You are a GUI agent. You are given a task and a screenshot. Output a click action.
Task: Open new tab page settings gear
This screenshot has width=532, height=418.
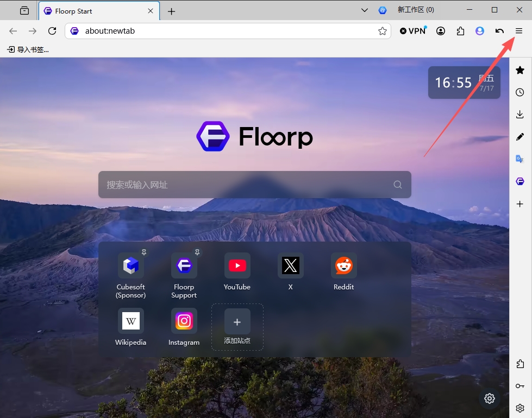[x=489, y=398]
